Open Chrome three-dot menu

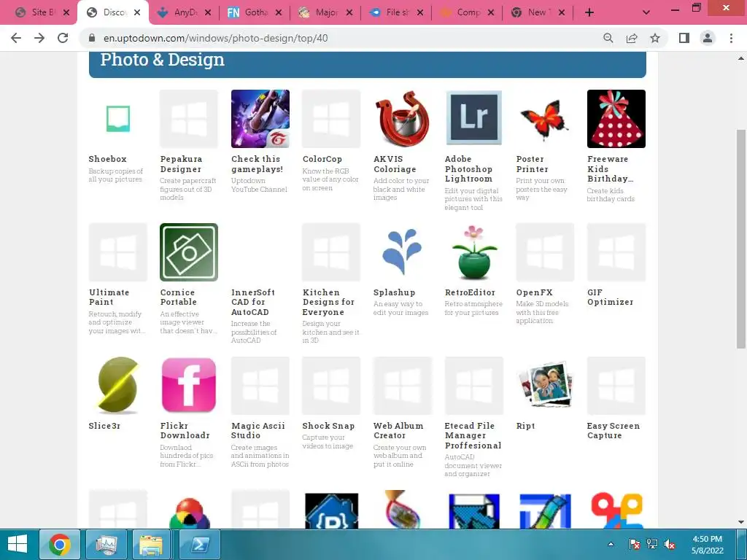click(731, 38)
